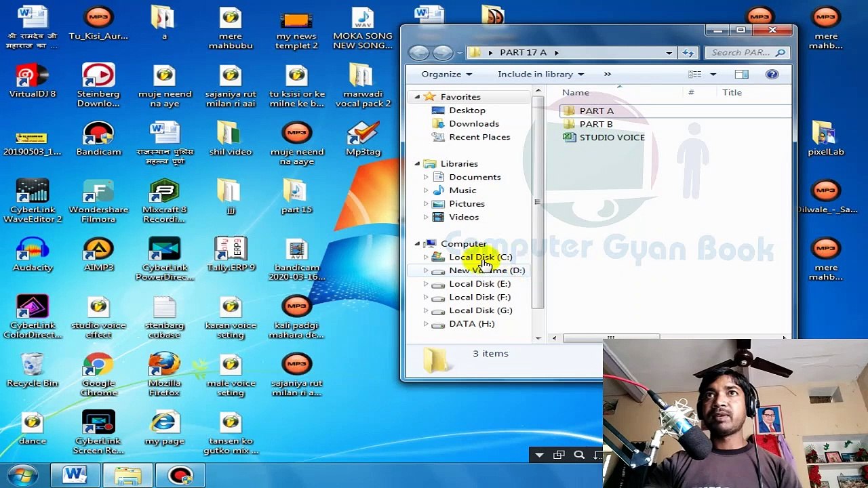Select the 'marwadi vocal pack 2' folder
The width and height of the screenshot is (868, 488).
(x=363, y=85)
